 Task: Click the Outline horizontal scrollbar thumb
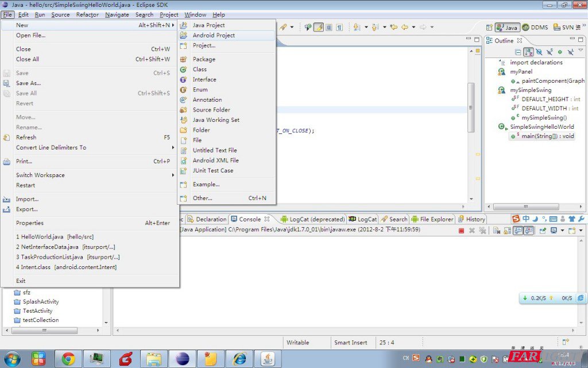(526, 207)
